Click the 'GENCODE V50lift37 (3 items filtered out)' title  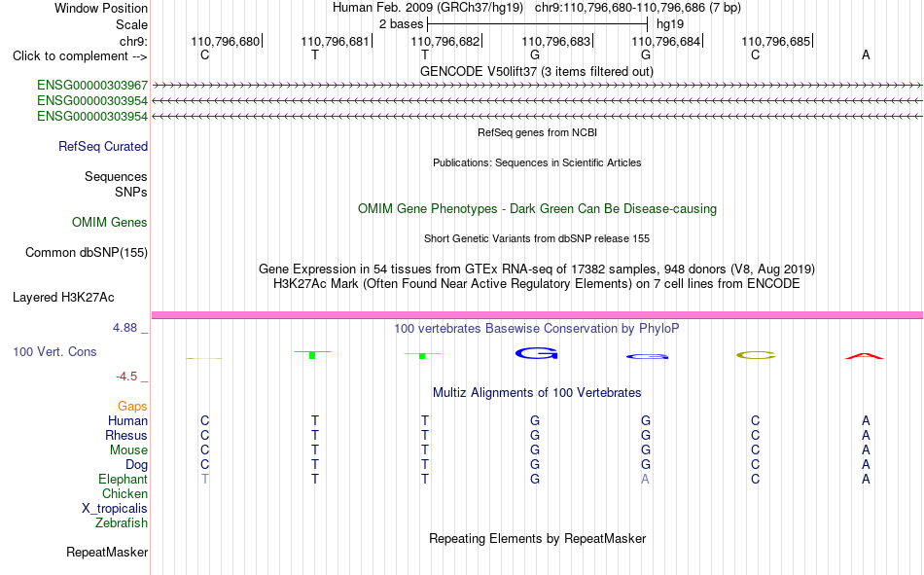point(536,71)
